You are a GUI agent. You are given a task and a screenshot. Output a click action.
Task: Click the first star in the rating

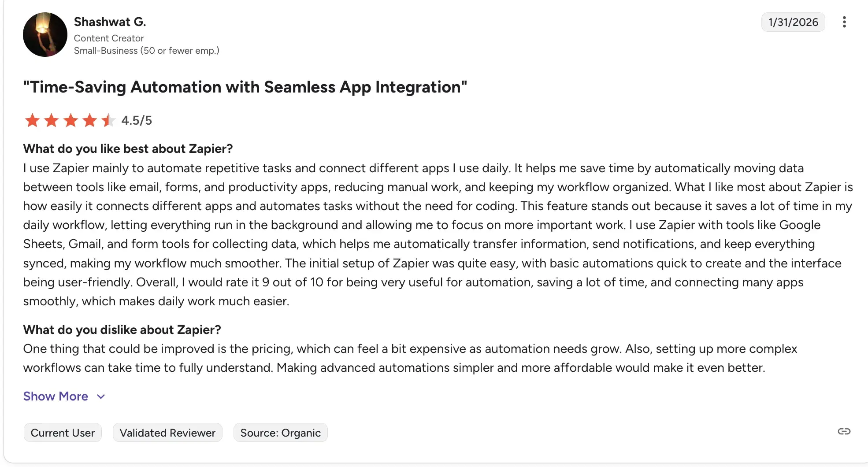[x=32, y=120]
